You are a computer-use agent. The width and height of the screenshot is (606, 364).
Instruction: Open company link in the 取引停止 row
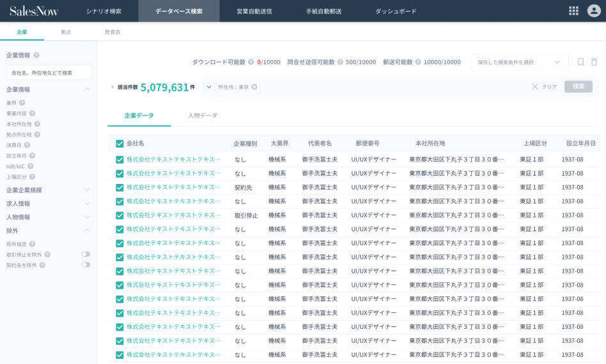point(173,215)
